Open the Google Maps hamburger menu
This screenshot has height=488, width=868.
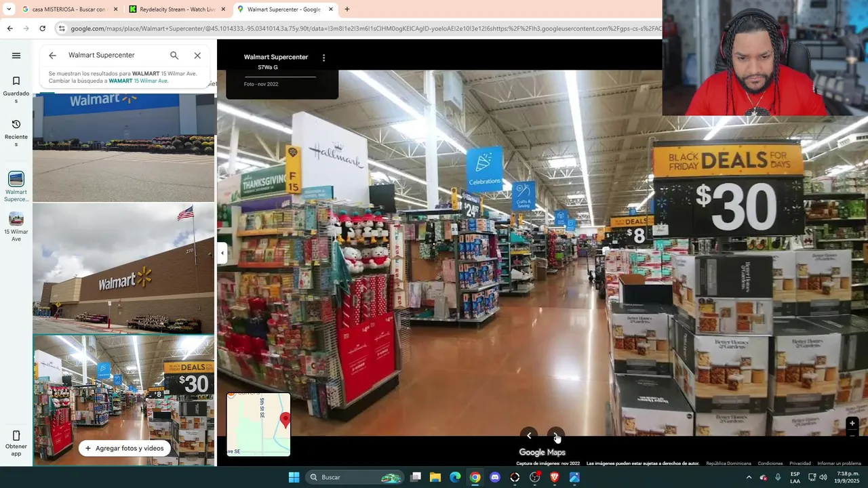(x=16, y=56)
